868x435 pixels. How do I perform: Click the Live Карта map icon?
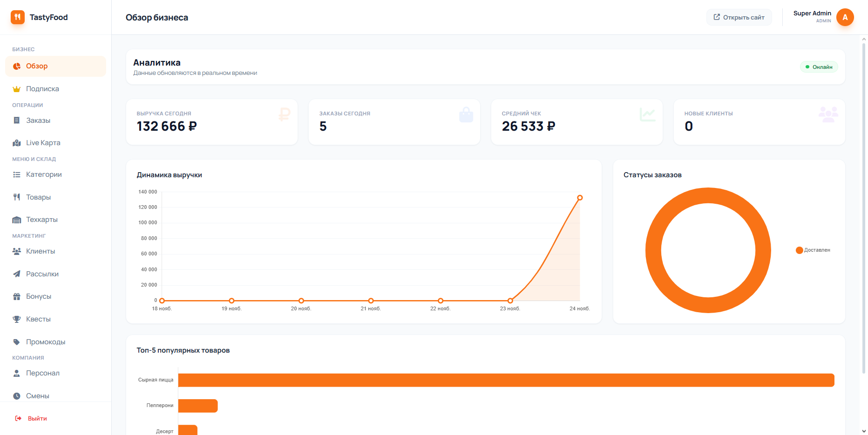coord(17,143)
